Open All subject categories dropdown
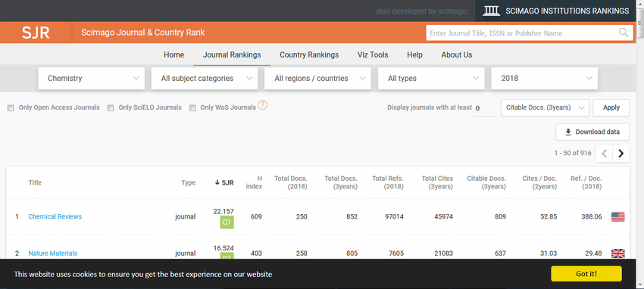Screen dimensions: 644x289 pos(205,78)
